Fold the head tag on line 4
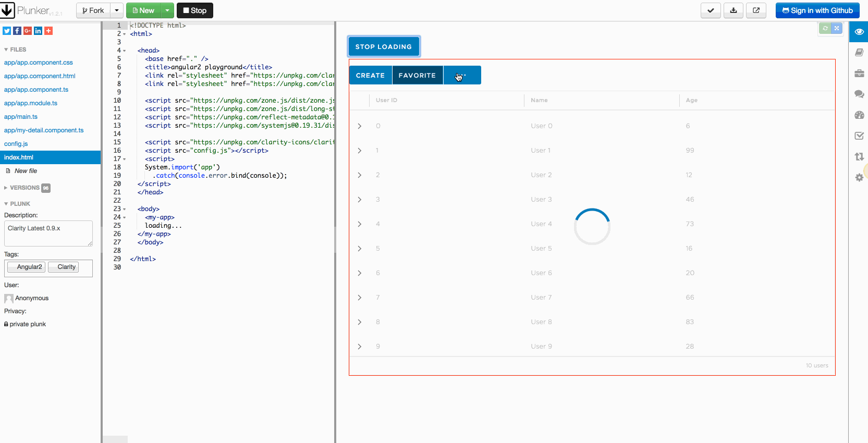This screenshot has height=443, width=868. (124, 51)
